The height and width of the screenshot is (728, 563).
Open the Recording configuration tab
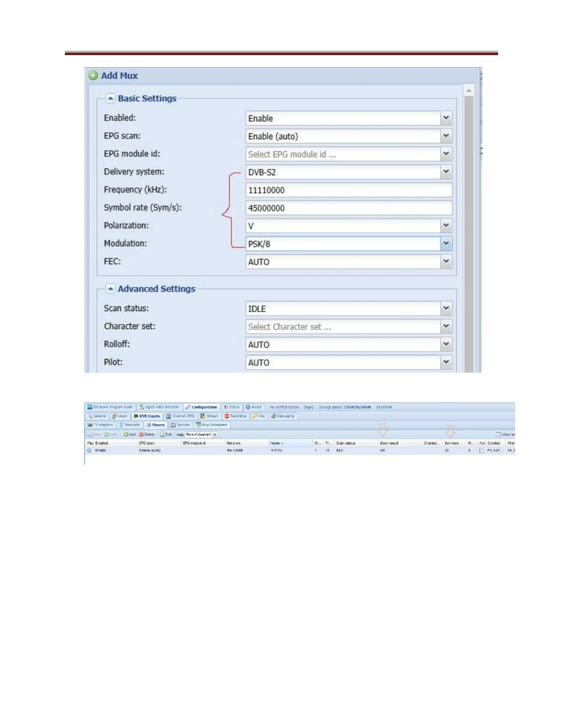coord(235,416)
